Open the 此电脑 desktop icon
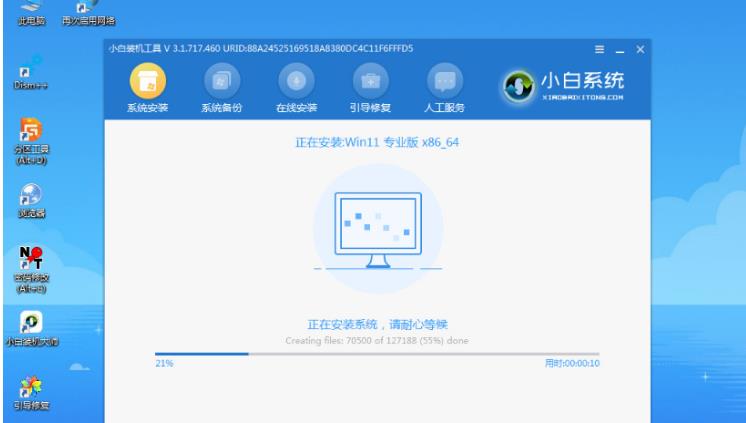Screen dimensions: 746x423 [x=31, y=13]
